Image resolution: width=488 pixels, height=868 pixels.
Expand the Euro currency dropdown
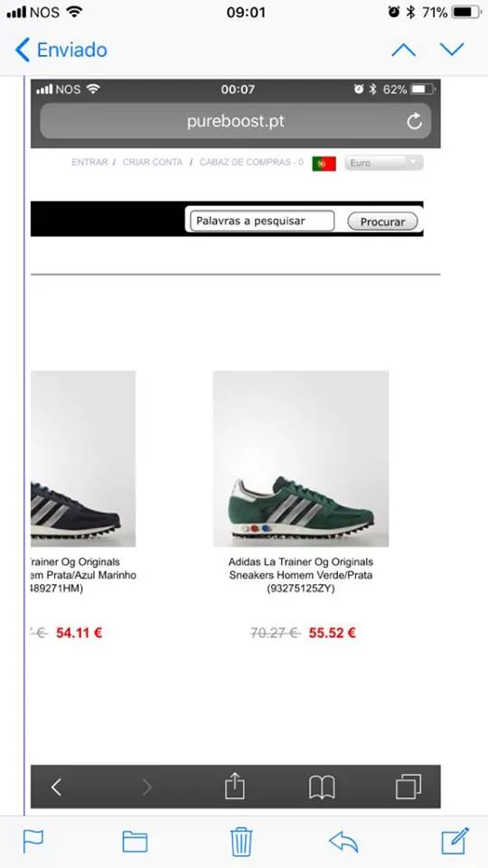[x=384, y=163]
